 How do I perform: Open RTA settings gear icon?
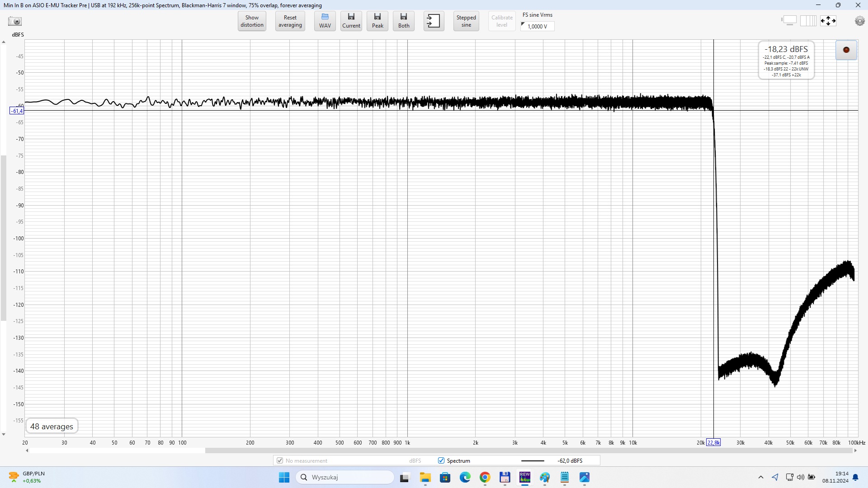(x=860, y=21)
